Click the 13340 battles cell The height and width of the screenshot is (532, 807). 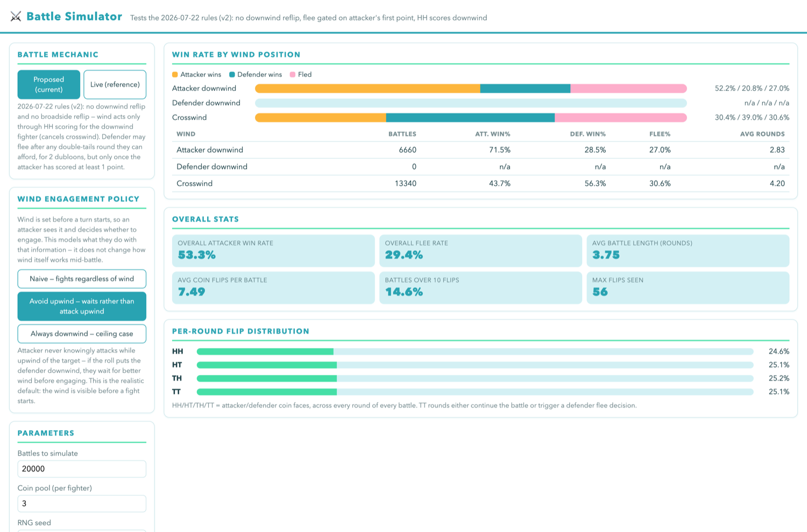tap(406, 183)
